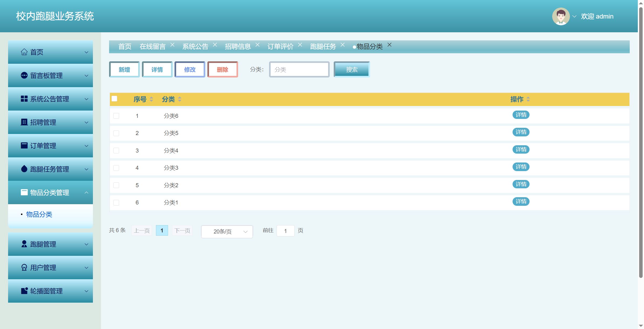This screenshot has height=329, width=644.
Task: Close the 跑腿任务 tab
Action: coord(343,45)
